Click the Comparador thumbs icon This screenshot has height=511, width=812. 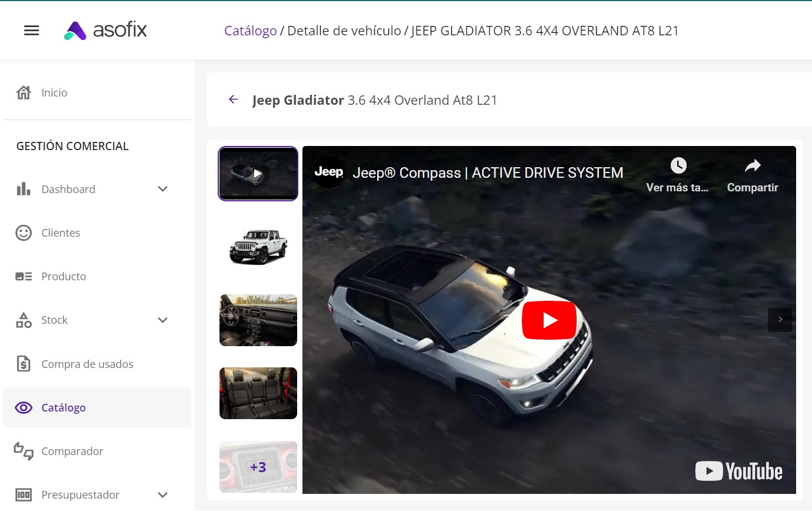24,451
